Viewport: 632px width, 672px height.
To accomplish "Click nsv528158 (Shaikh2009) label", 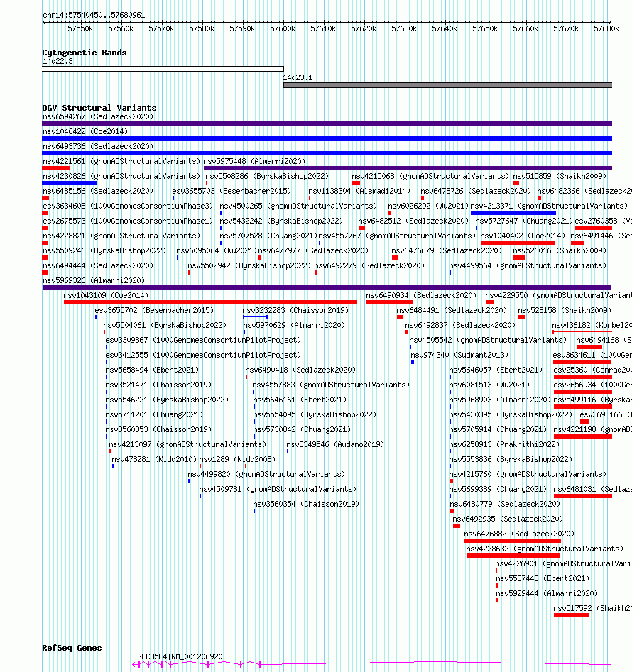I will point(565,310).
